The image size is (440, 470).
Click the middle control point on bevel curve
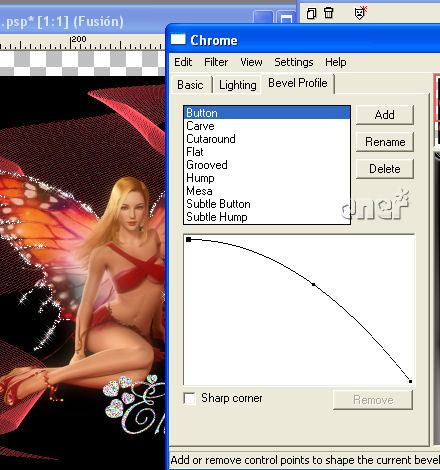coord(313,284)
